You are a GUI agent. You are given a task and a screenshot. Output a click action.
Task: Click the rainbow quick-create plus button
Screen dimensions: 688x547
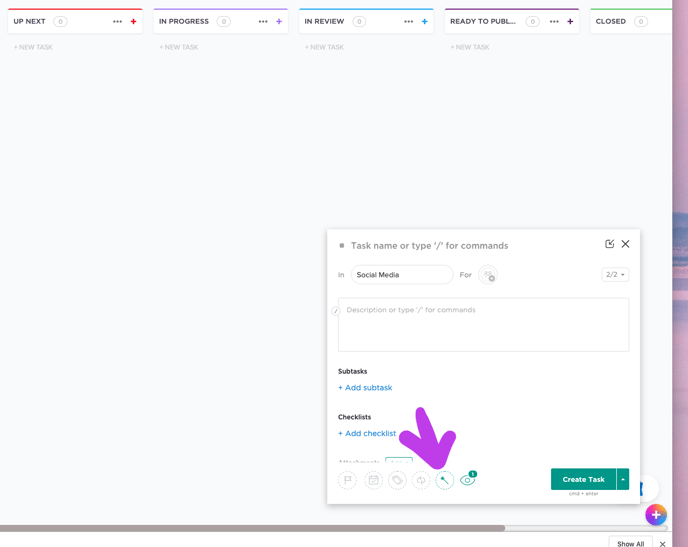coord(656,514)
